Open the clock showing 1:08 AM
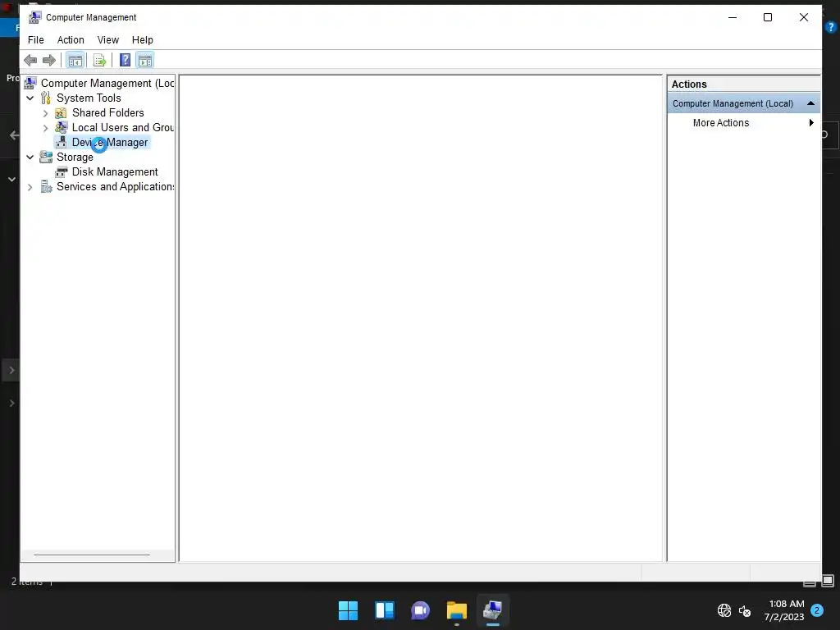Image resolution: width=840 pixels, height=630 pixels. coord(784,610)
